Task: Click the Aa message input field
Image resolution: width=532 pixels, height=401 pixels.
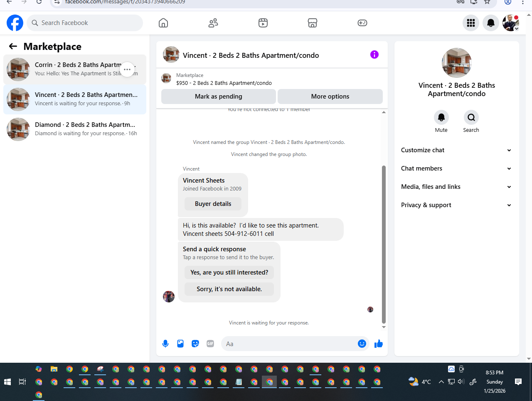Action: tap(289, 344)
